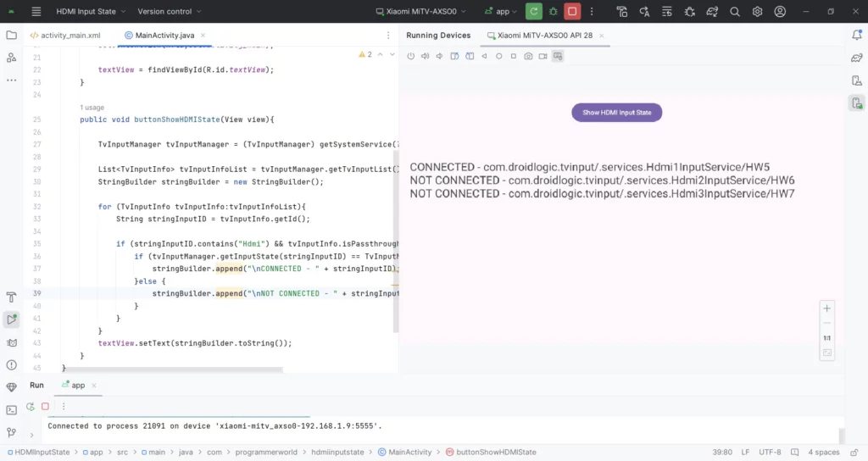Set device display to 1:1 size
The height and width of the screenshot is (461, 868).
(x=827, y=337)
